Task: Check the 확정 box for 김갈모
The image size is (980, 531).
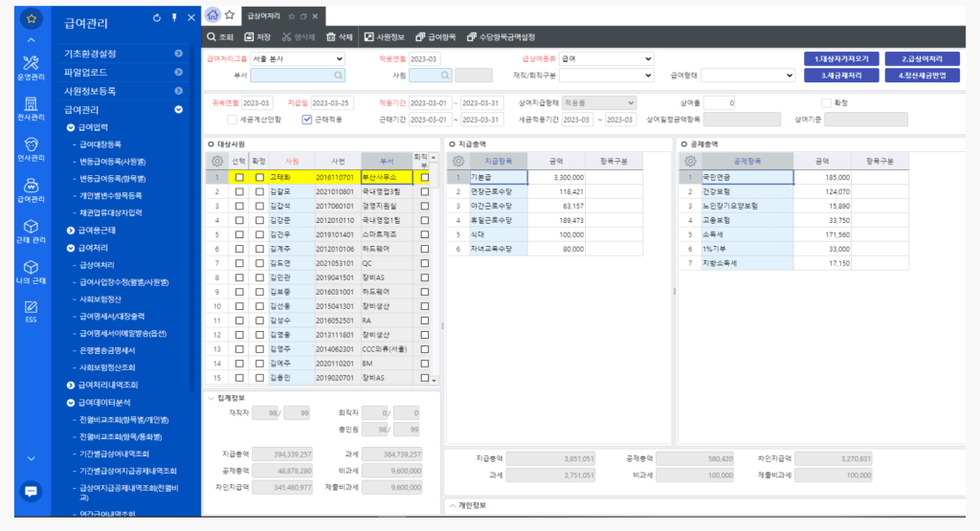Action: coord(259,191)
